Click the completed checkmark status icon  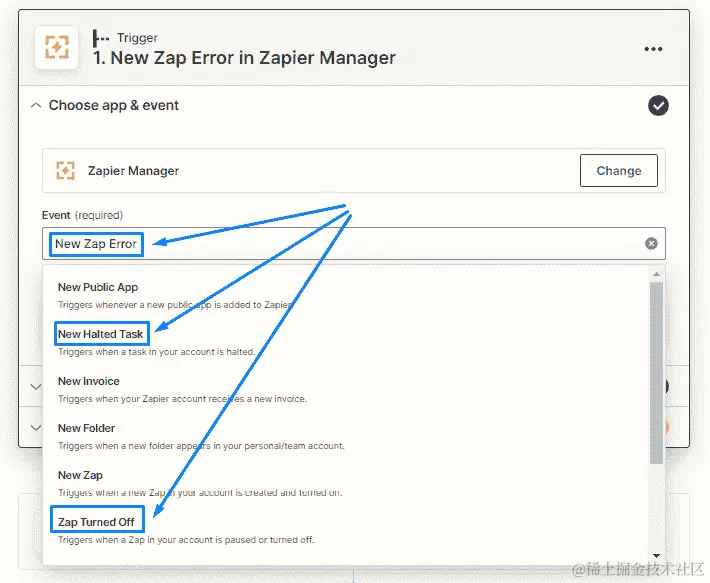pos(658,105)
